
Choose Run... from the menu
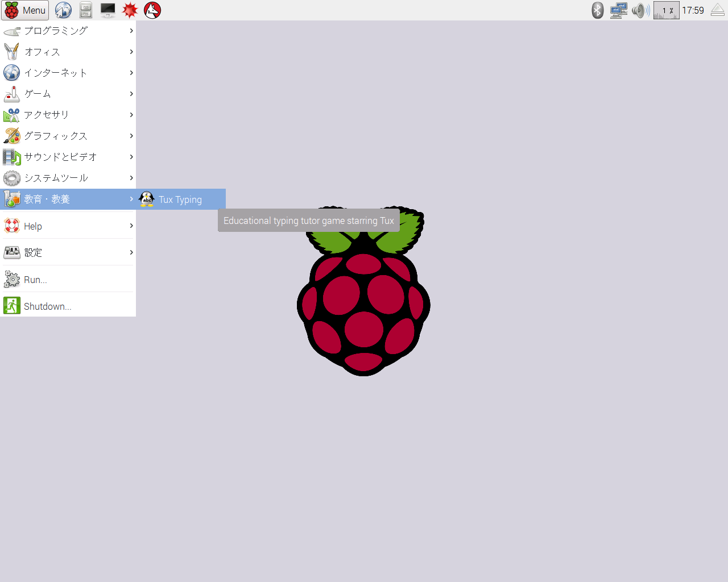[68, 280]
